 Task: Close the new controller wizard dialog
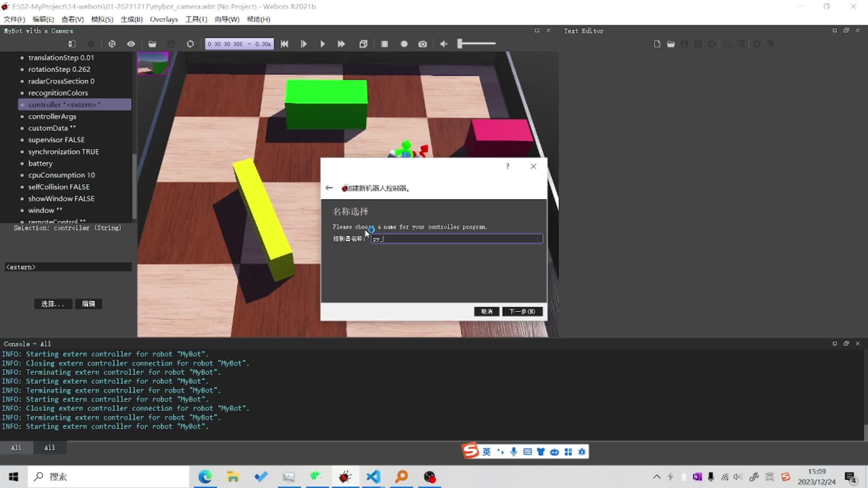[x=533, y=166]
